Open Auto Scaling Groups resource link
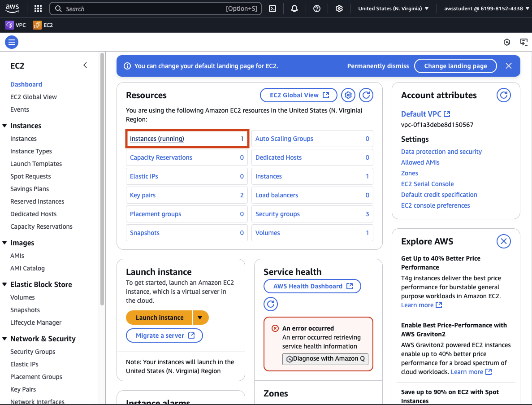532x405 pixels. point(284,139)
